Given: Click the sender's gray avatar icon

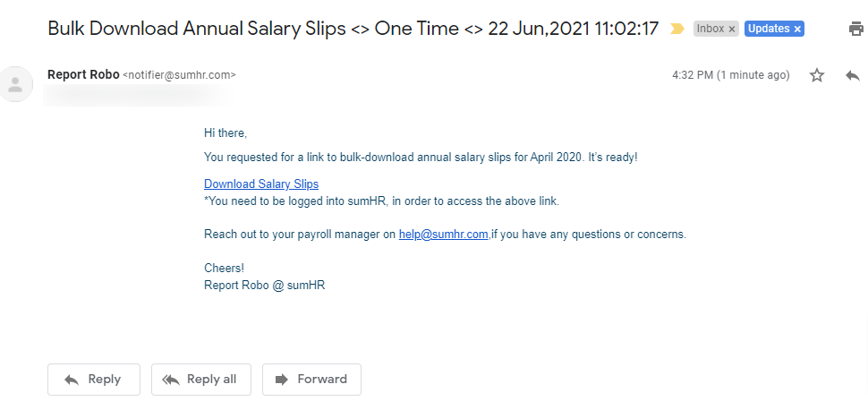Looking at the screenshot, I should tap(15, 84).
